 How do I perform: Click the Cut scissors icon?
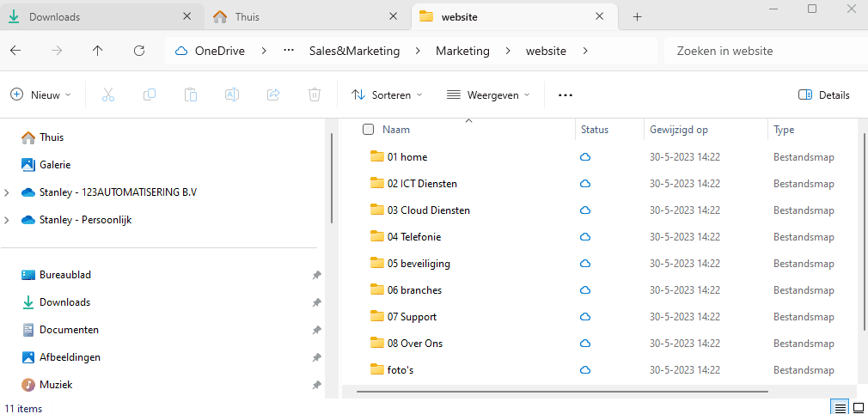pyautogui.click(x=108, y=94)
